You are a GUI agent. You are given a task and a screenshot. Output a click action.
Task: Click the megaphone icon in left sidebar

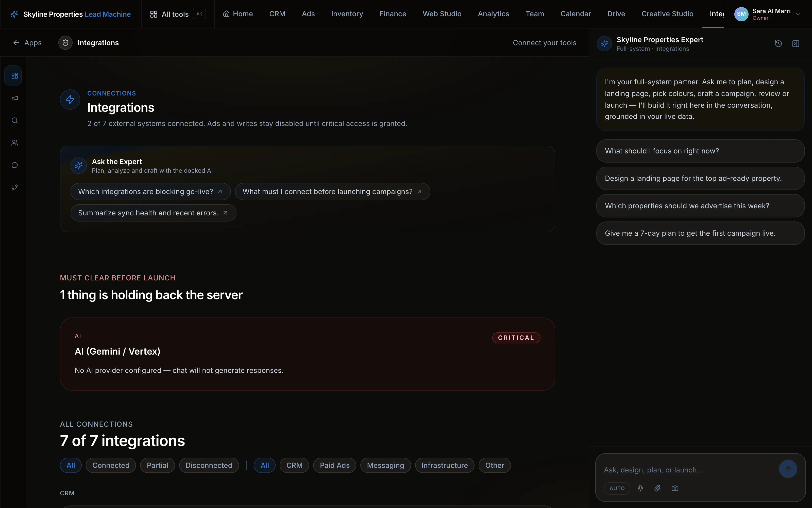point(14,98)
